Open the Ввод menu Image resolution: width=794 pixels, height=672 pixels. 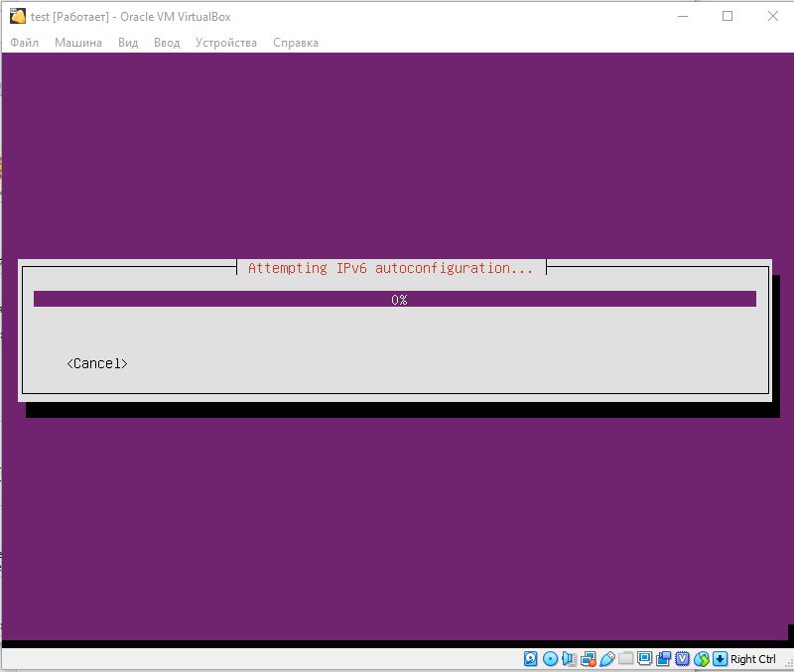tap(167, 43)
